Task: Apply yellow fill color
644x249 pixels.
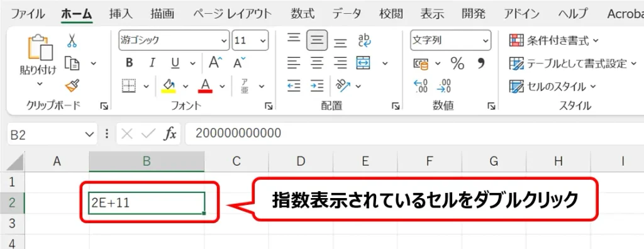Action: [169, 86]
